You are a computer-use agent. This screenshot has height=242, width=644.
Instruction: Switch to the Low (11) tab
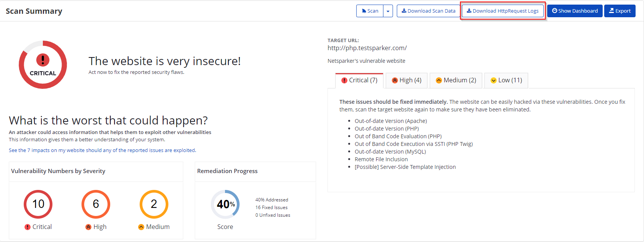pos(506,80)
